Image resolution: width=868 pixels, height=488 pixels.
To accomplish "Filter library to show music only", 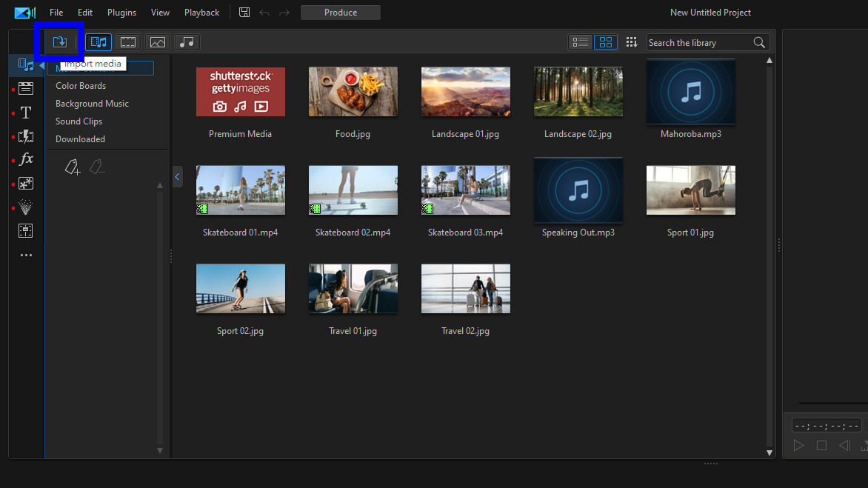I will pyautogui.click(x=187, y=42).
